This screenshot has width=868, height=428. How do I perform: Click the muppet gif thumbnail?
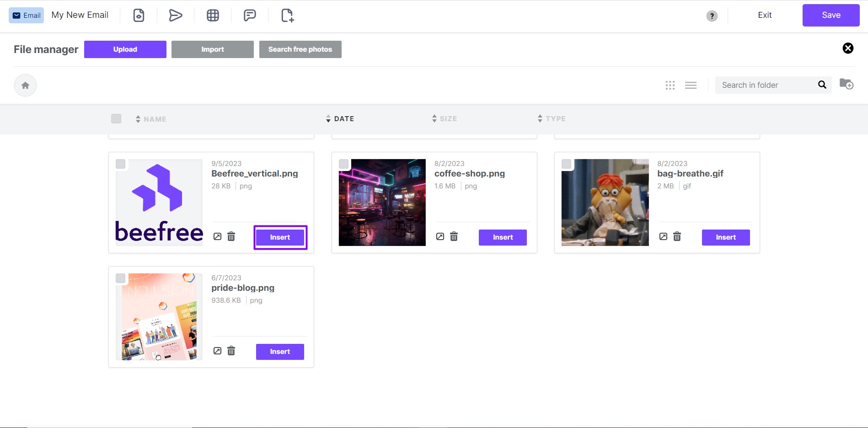(605, 203)
